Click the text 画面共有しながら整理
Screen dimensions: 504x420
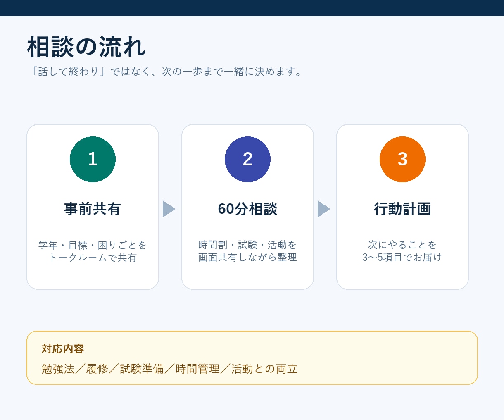(247, 257)
